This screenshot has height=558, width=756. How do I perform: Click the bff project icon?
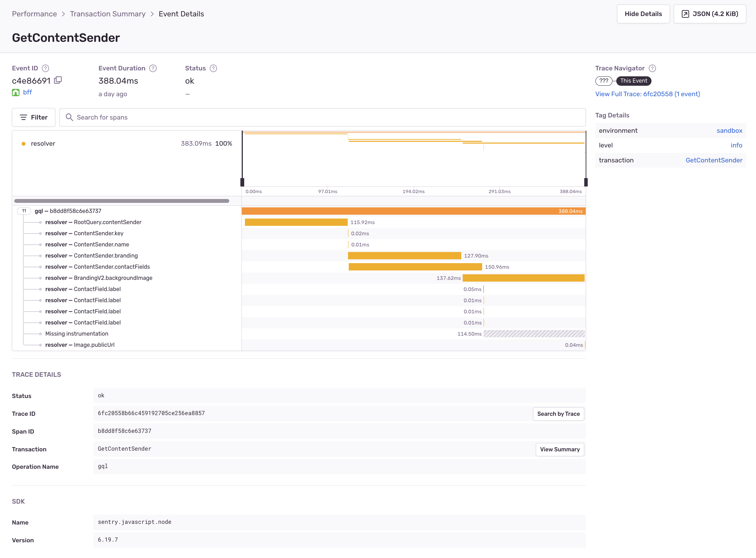(16, 92)
